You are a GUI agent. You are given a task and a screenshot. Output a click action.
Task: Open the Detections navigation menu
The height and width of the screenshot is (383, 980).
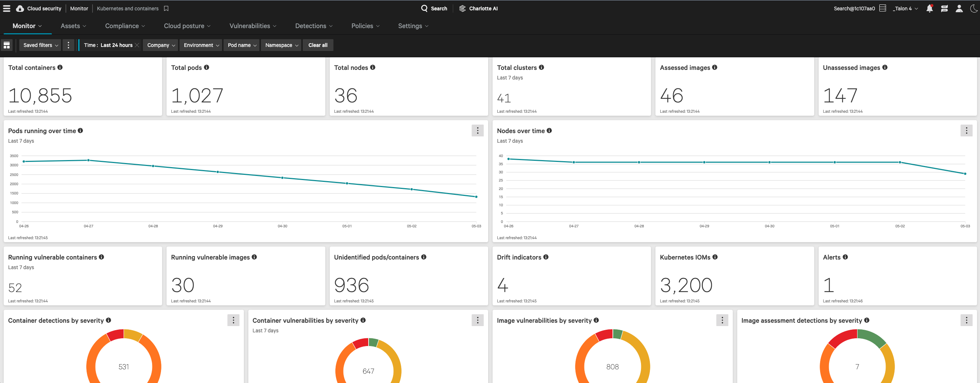tap(313, 26)
